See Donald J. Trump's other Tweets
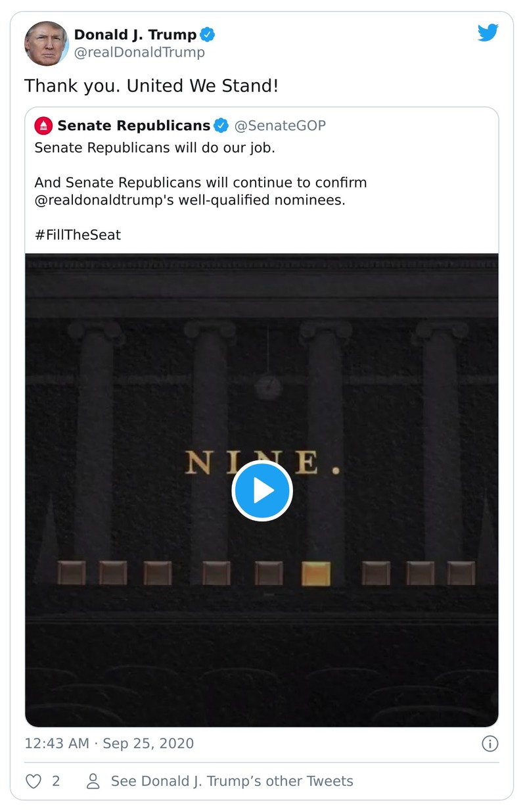Viewport: 525px width, 812px height. (232, 781)
